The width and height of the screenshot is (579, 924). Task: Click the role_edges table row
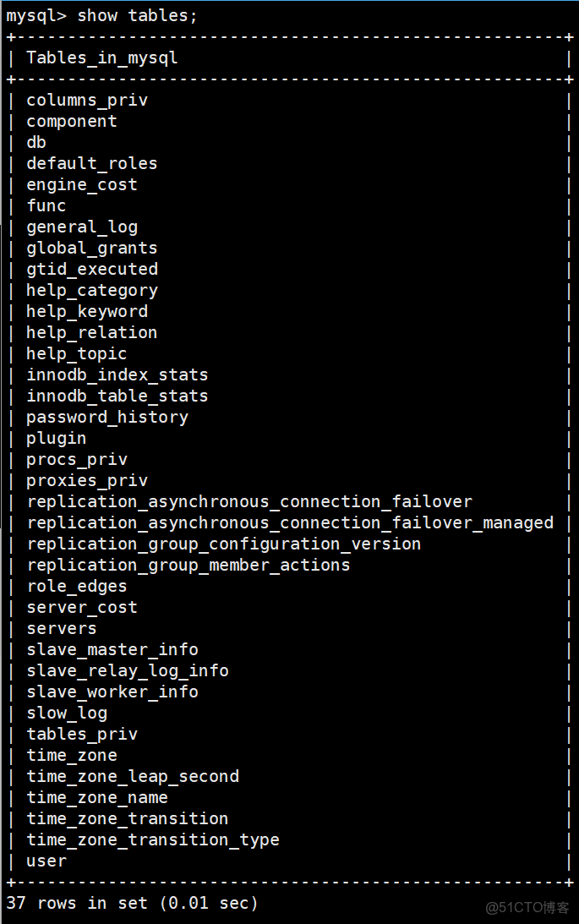76,586
